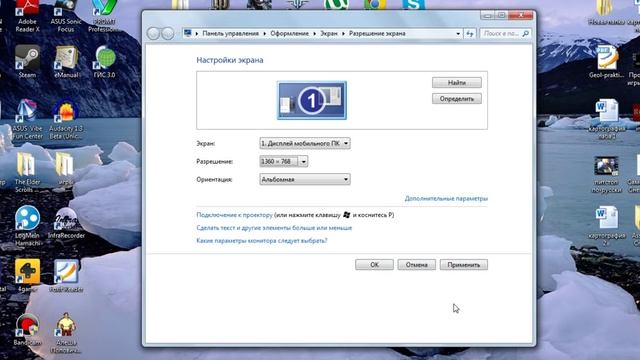Select monitor 1 display thumbnail
Screen dimensions: 640x360
tap(312, 100)
